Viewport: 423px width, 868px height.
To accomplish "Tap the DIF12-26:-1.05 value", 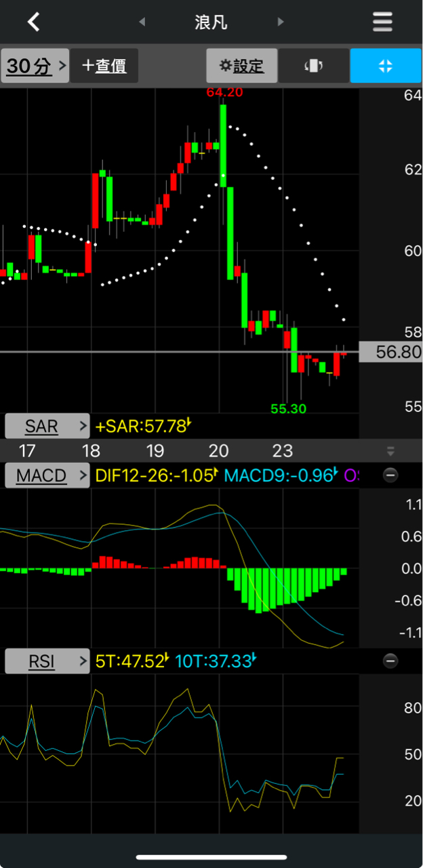I will pyautogui.click(x=157, y=475).
